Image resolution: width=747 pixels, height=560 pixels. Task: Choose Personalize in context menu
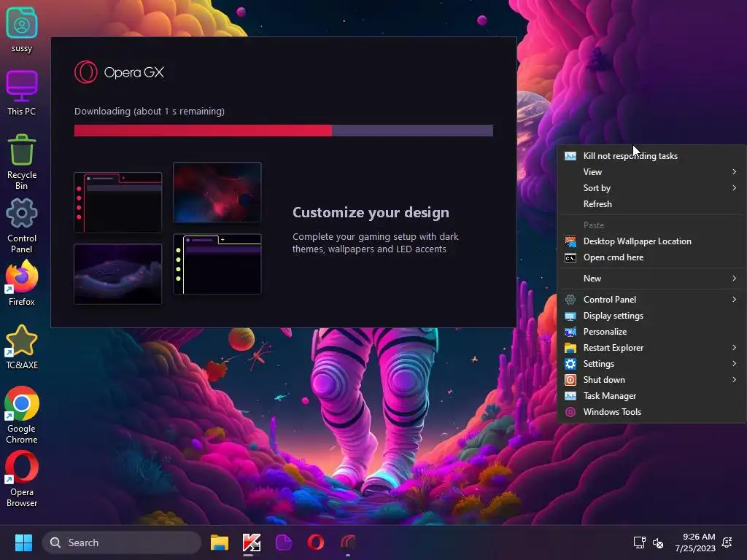[x=651, y=332]
